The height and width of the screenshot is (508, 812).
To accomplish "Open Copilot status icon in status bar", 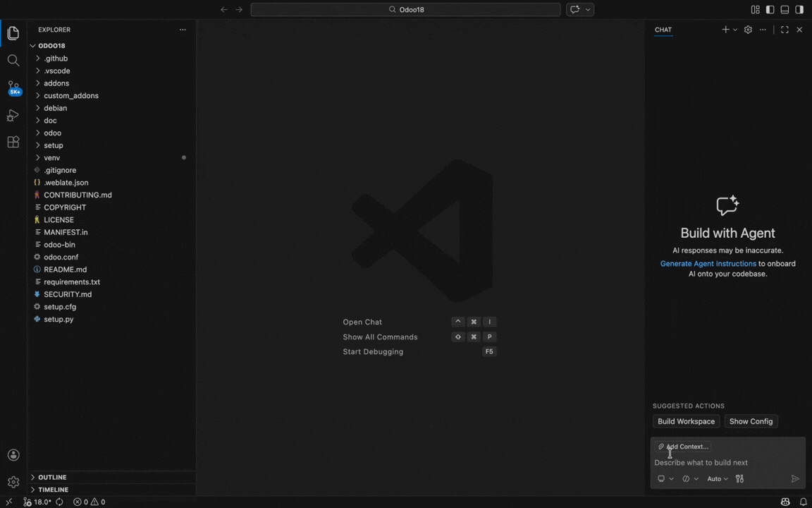I will coord(786,502).
